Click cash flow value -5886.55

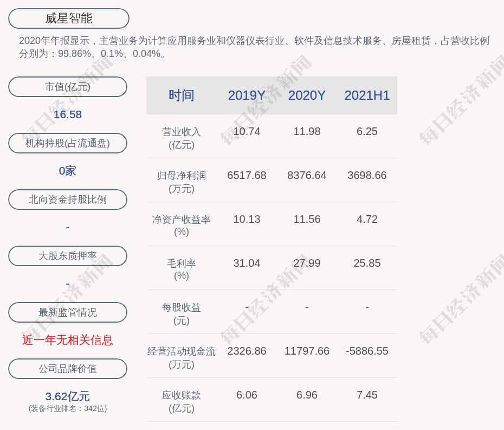(367, 351)
